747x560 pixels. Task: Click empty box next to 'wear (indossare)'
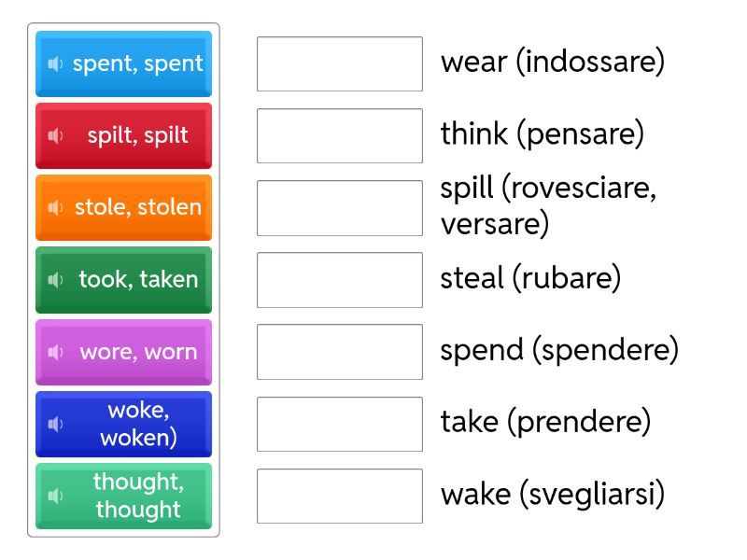point(340,63)
